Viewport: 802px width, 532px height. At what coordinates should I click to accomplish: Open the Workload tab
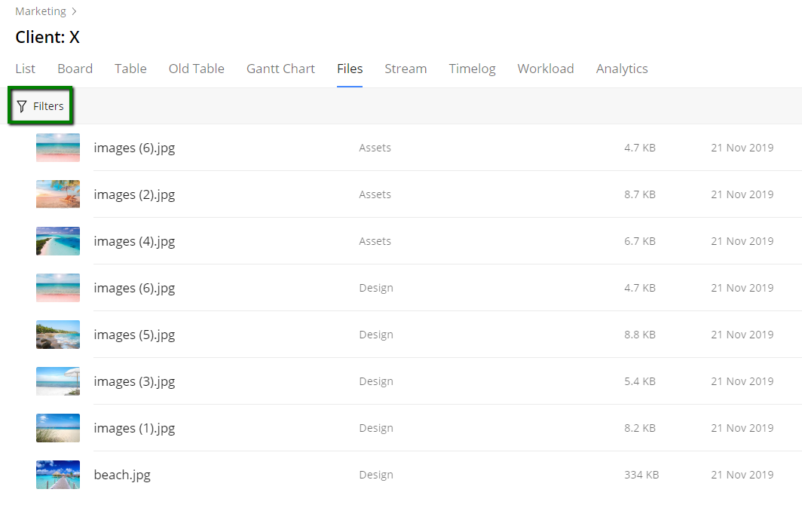point(545,69)
